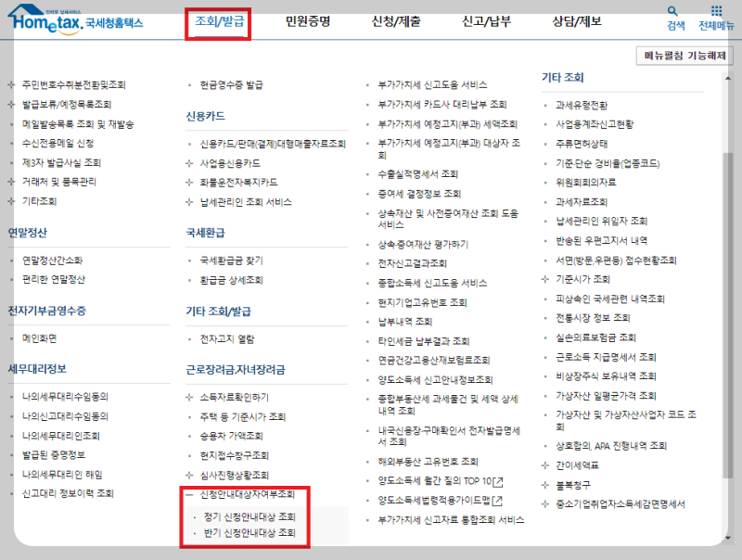Screen dimensions: 742x560
Task: Open the 전체메뉴 grid icon
Action: [716, 11]
